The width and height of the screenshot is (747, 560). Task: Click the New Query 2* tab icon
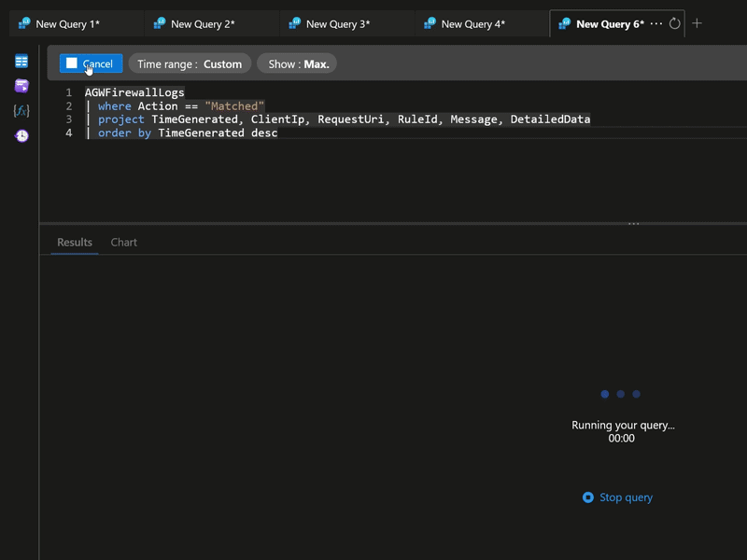click(160, 23)
